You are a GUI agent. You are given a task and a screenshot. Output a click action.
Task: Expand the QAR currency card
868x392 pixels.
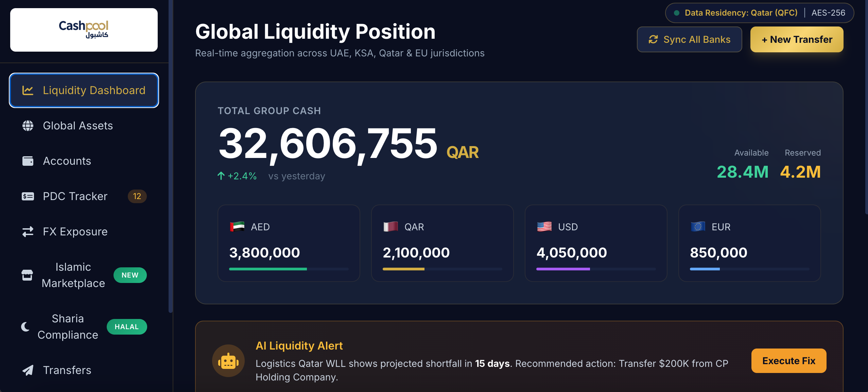coord(442,243)
